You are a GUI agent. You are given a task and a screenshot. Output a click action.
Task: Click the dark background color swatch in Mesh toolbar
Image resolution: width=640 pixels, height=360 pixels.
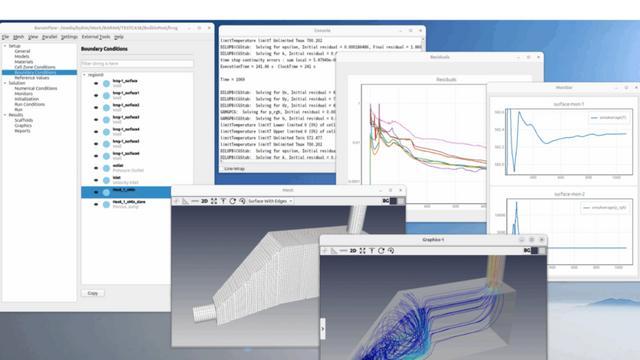tap(393, 201)
